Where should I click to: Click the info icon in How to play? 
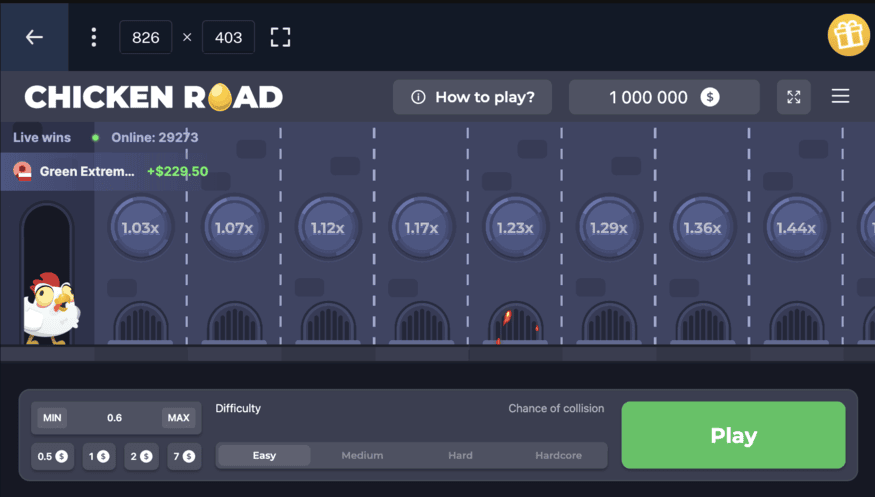[x=418, y=97]
